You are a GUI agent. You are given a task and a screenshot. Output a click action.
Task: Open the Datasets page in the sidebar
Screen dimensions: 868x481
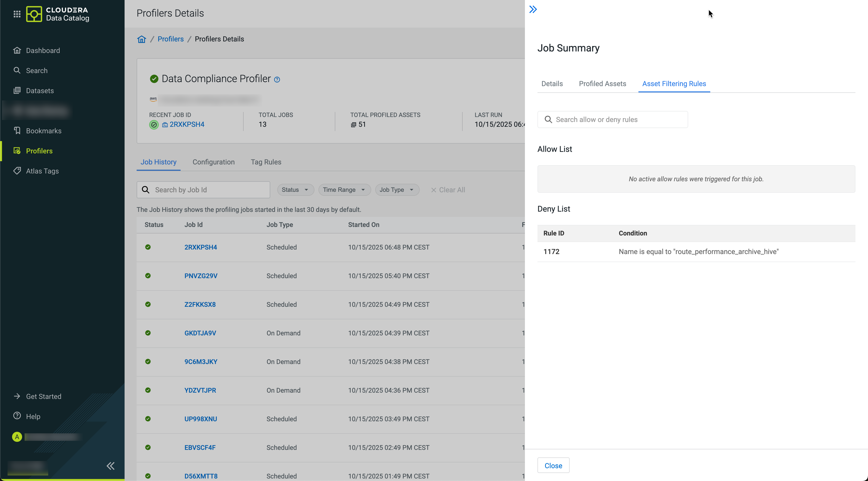pos(40,91)
